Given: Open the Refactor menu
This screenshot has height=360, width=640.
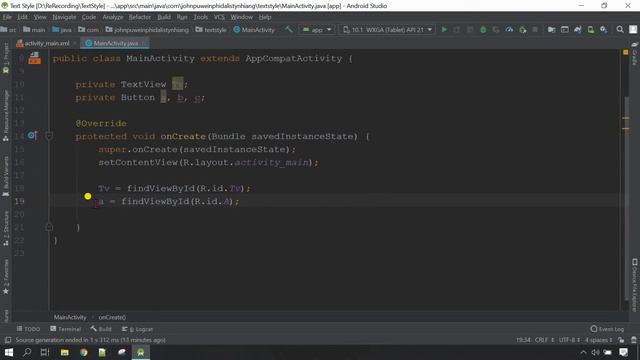Looking at the screenshot, I should point(140,17).
